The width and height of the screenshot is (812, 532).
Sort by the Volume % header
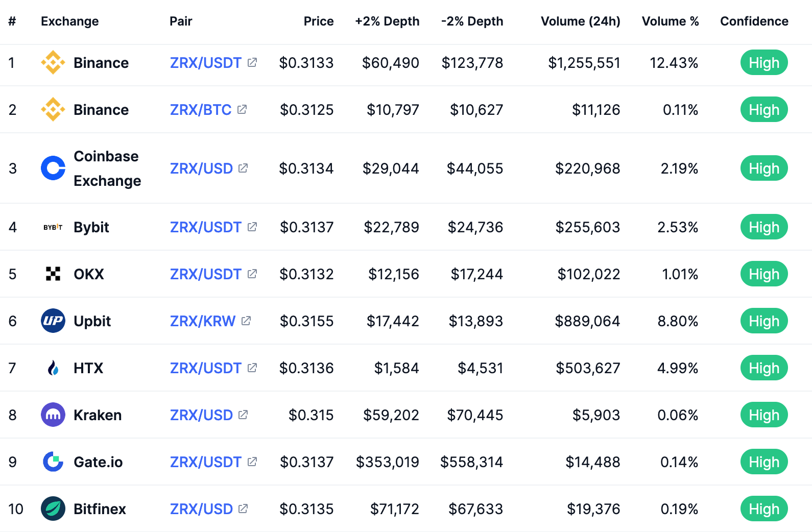click(670, 21)
